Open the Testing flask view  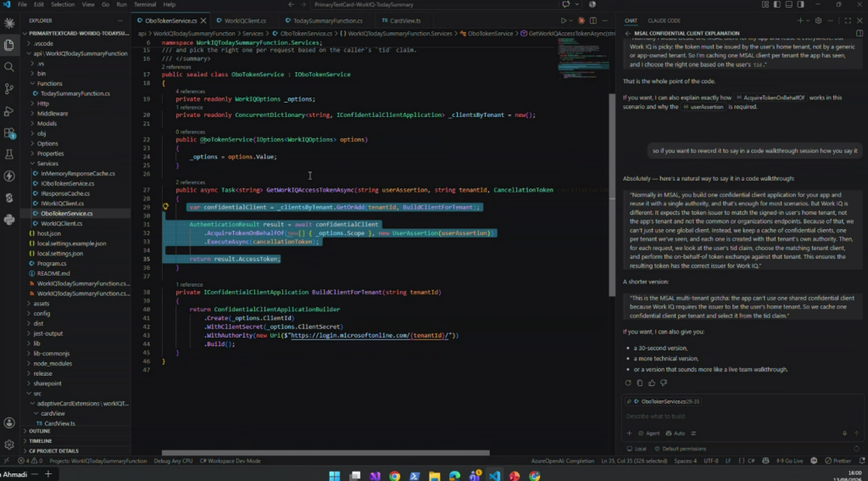pyautogui.click(x=8, y=154)
